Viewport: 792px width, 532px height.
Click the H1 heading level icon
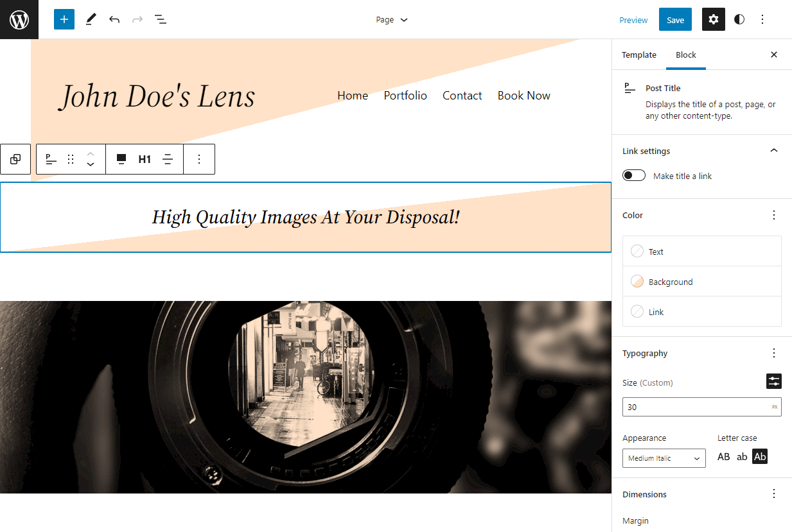(x=144, y=159)
